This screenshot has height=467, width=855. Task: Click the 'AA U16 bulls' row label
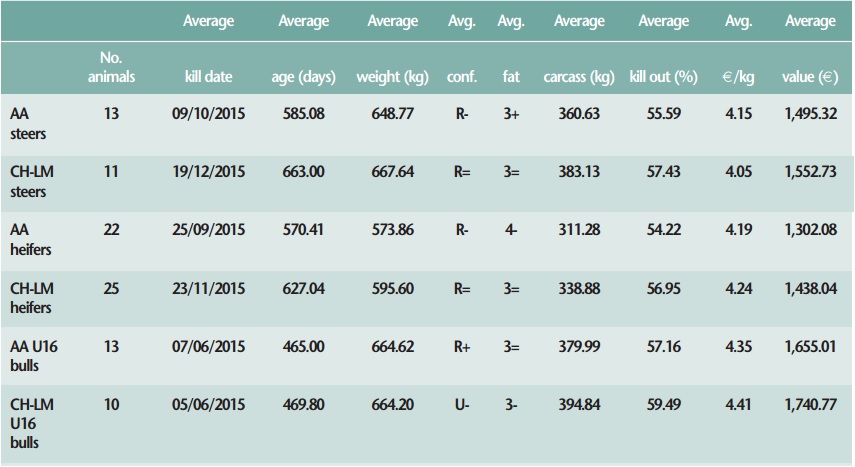tap(36, 355)
